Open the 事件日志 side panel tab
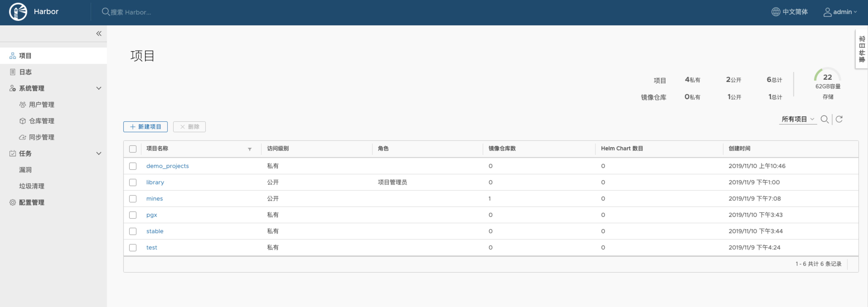Screen dimensions: 868x307 [x=862, y=49]
